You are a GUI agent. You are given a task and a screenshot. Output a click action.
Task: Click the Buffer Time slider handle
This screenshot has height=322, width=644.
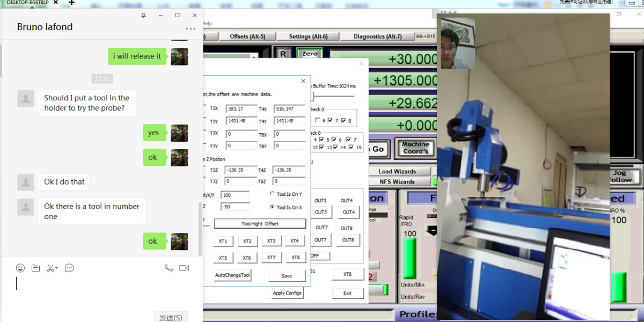point(313,96)
